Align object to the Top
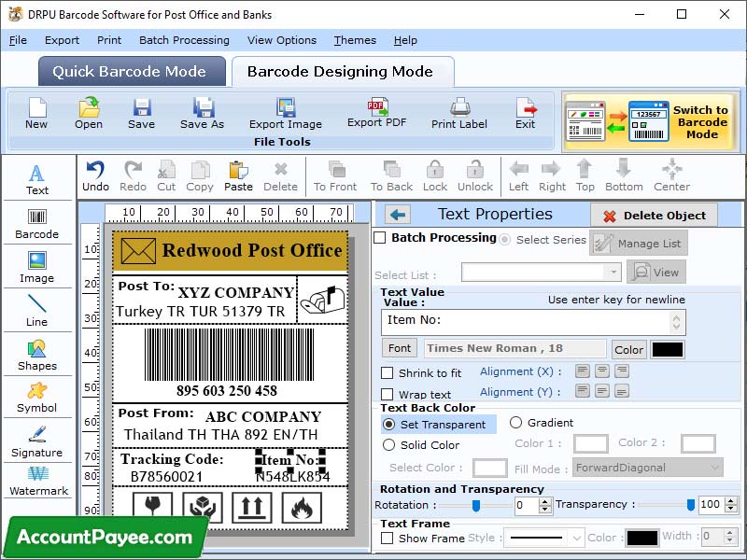The width and height of the screenshot is (747, 560). pos(585,176)
